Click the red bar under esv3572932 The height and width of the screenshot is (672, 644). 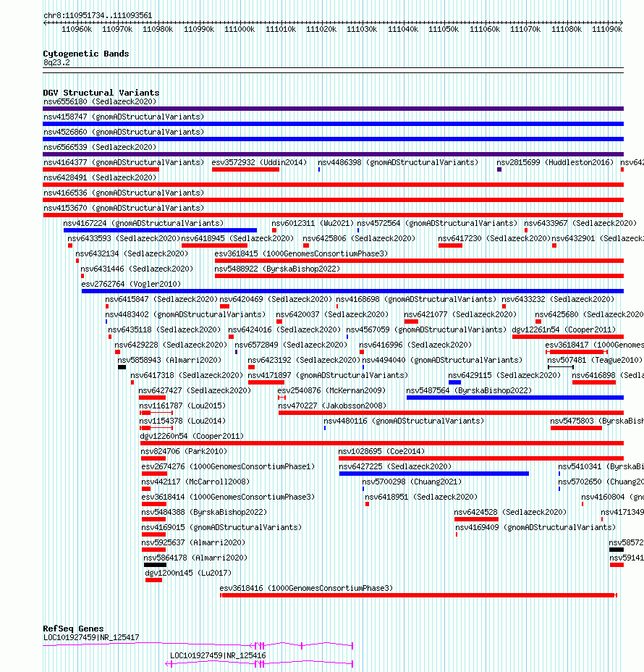tap(245, 169)
